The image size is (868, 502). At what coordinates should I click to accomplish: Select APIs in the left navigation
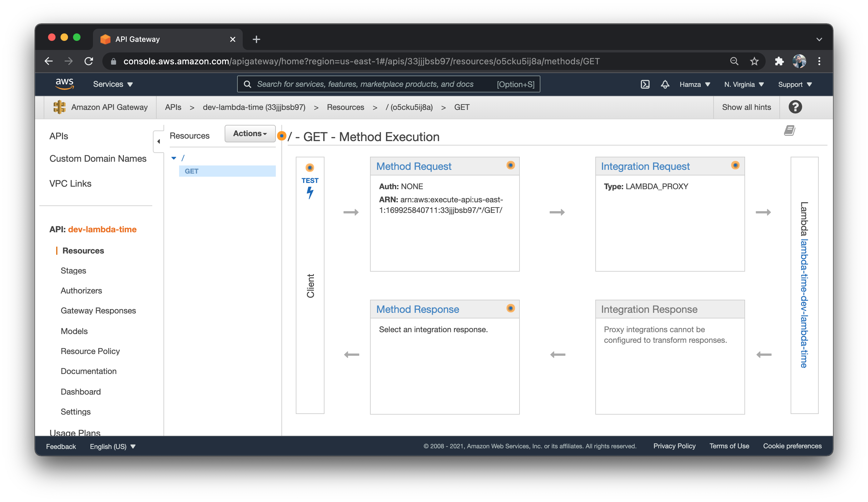coord(59,136)
